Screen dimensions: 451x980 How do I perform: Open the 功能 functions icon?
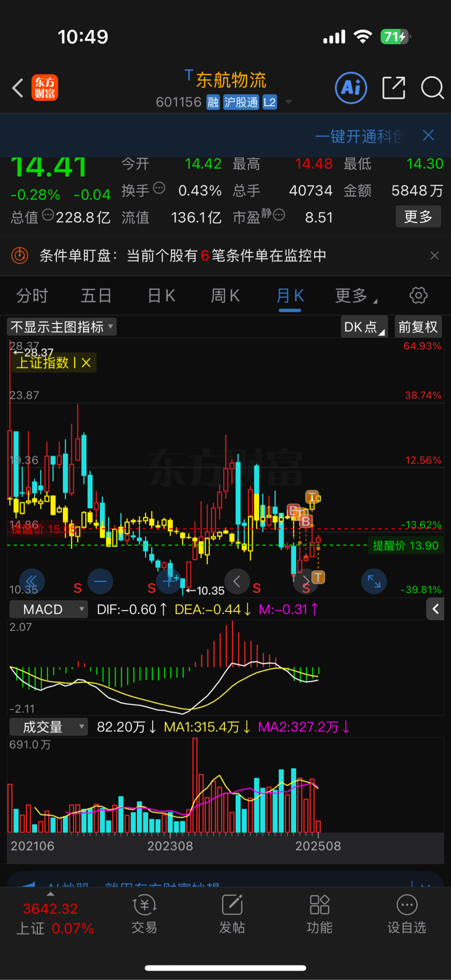pos(319,914)
